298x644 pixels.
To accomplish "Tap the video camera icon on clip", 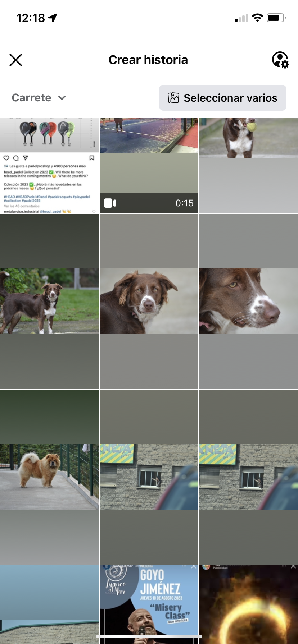I will click(110, 203).
